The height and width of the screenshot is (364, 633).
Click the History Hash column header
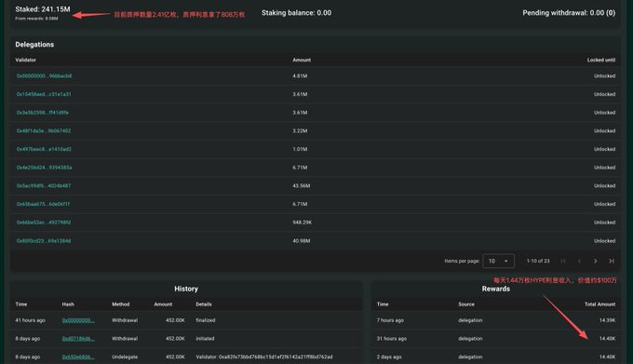[x=68, y=304]
